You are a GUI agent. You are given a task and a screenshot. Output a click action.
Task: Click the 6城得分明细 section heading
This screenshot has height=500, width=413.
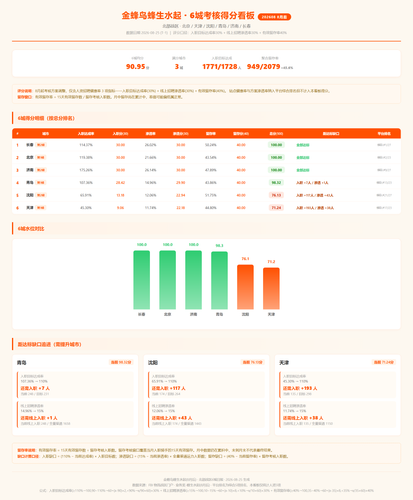pyautogui.click(x=46, y=118)
